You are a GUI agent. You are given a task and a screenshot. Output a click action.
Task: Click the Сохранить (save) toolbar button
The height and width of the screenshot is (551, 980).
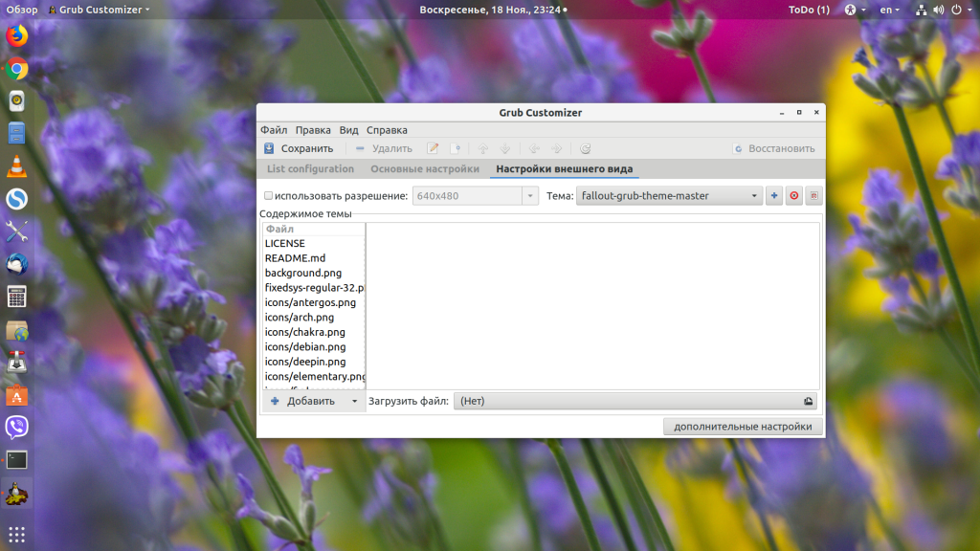(x=299, y=148)
